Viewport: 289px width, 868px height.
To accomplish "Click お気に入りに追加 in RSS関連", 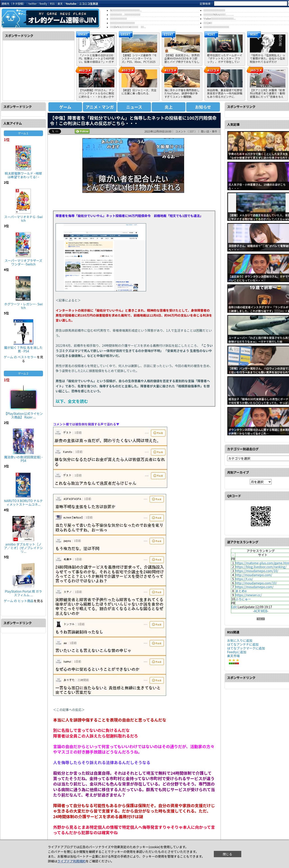I will coord(239,641).
